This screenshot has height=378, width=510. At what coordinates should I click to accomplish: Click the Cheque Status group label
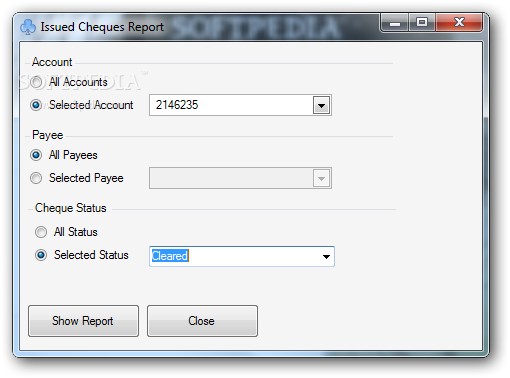[x=71, y=208]
